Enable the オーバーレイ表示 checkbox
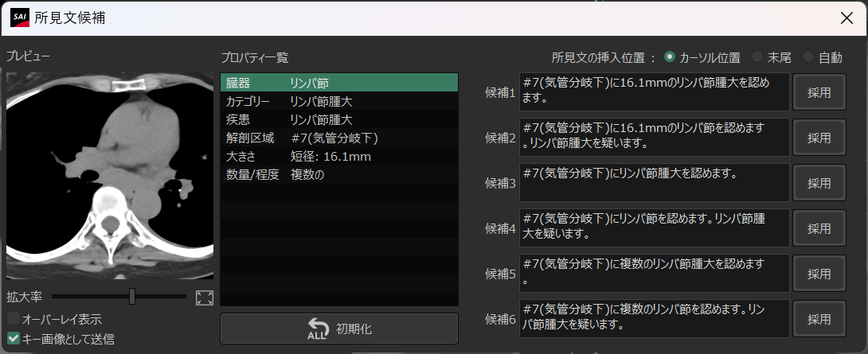This screenshot has height=354, width=868. click(14, 319)
